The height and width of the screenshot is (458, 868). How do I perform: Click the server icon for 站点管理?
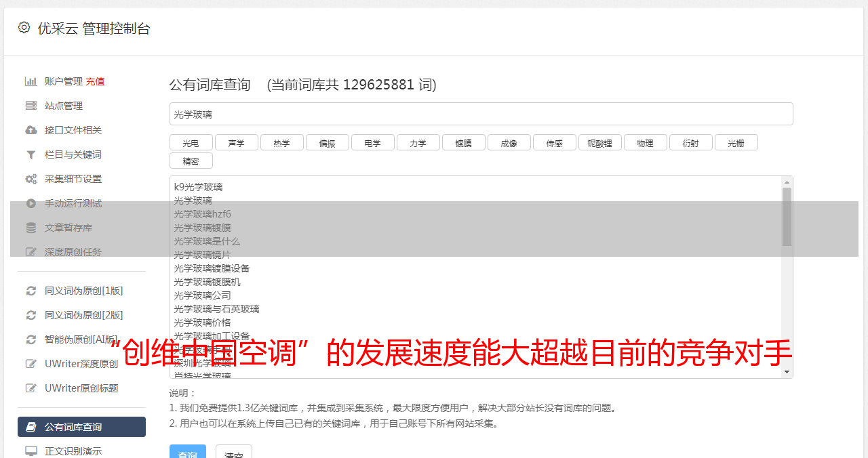tap(31, 106)
